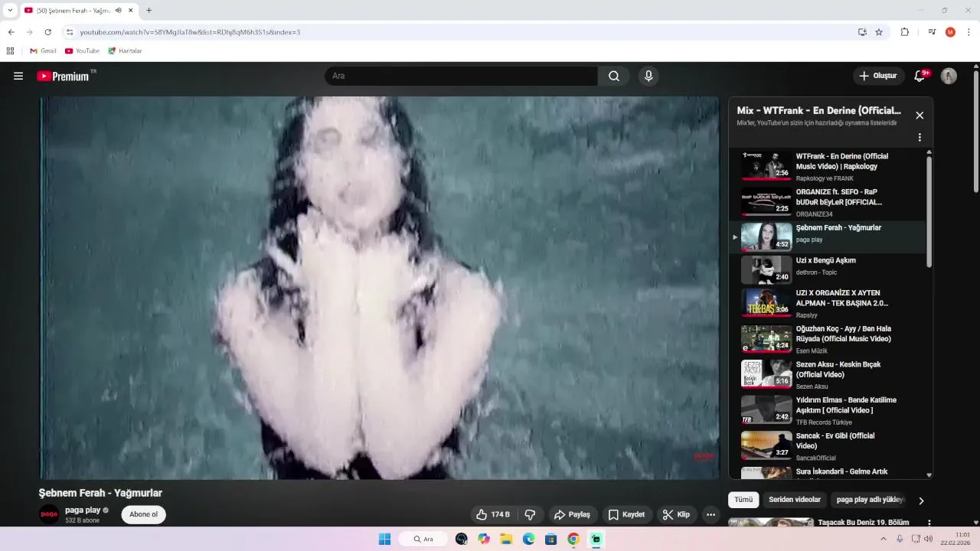The image size is (980, 551).
Task: Open the browser extensions puzzle icon
Action: 904,32
